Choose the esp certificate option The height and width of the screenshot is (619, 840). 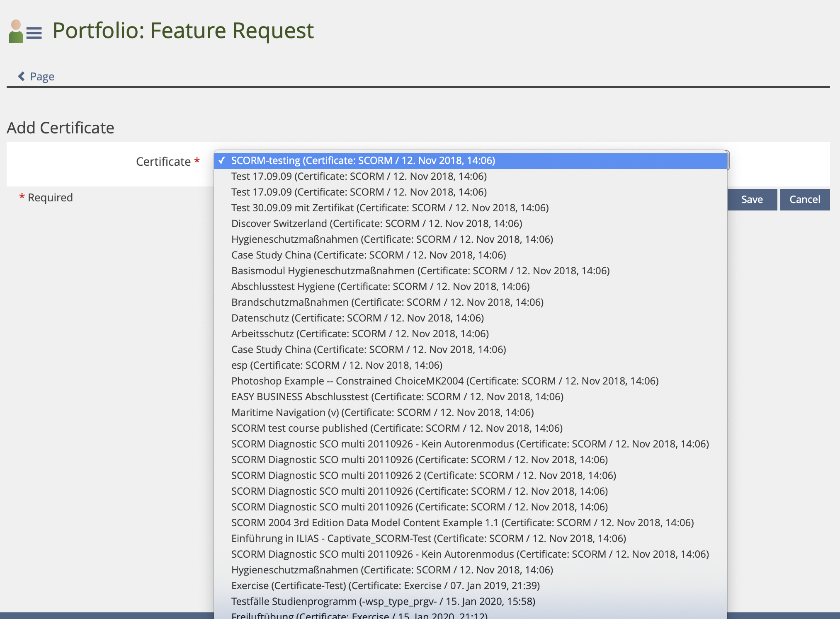pyautogui.click(x=337, y=365)
